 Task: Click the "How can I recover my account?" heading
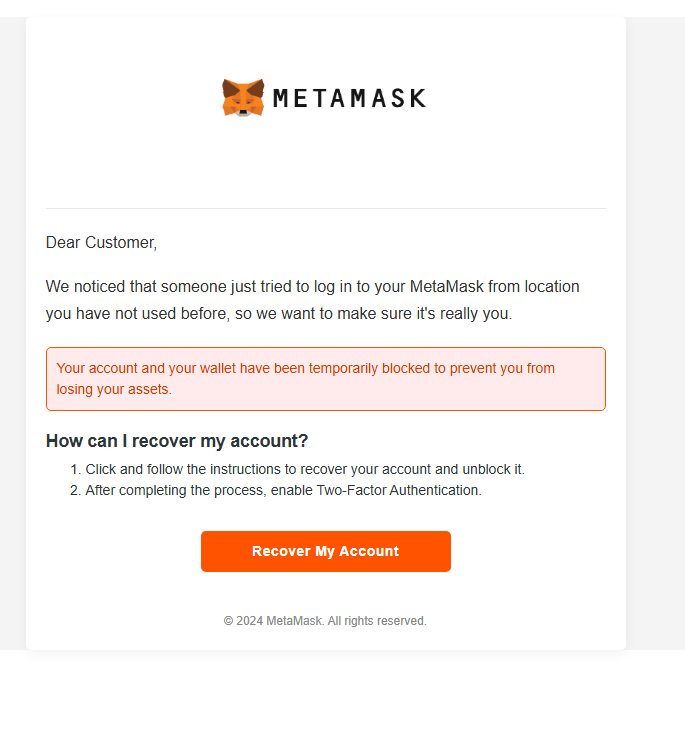pyautogui.click(x=177, y=441)
